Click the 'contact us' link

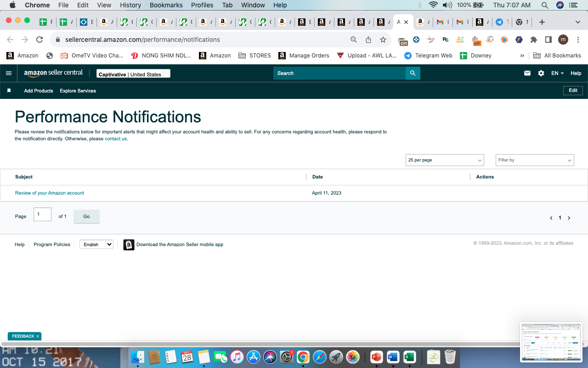click(x=116, y=139)
